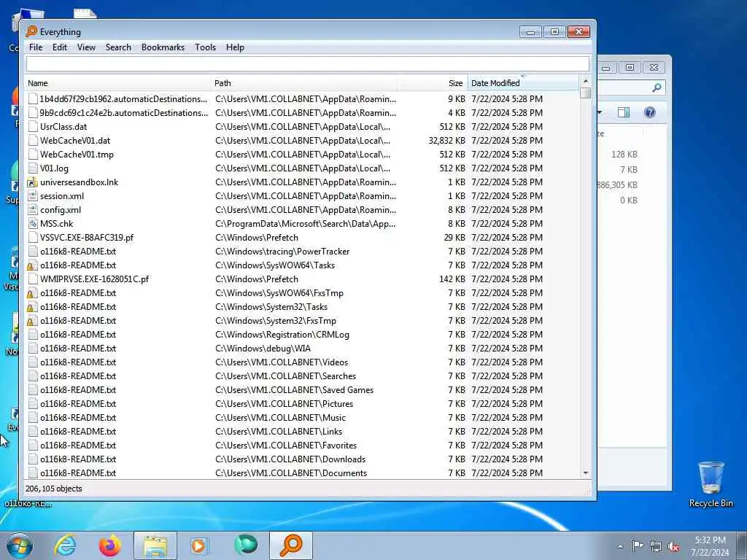Open help in background Explorer window
Image resolution: width=747 pixels, height=560 pixels.
point(649,112)
